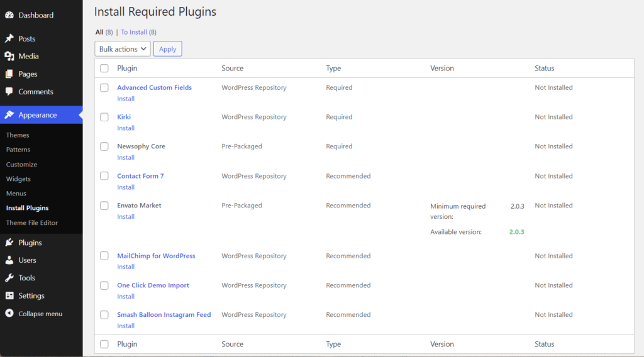Open Smash Balloon Instagram Feed link
The width and height of the screenshot is (644, 357).
click(164, 315)
